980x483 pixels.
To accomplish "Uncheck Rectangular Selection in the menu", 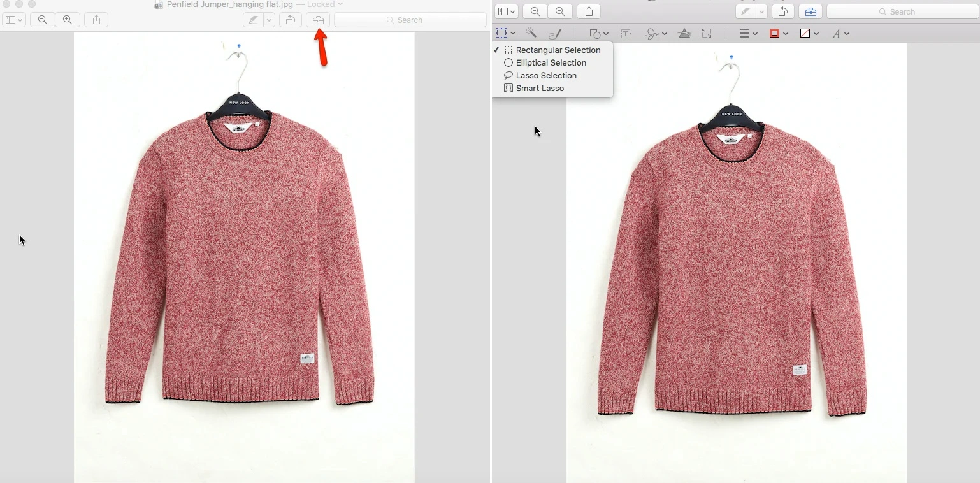I will click(558, 50).
